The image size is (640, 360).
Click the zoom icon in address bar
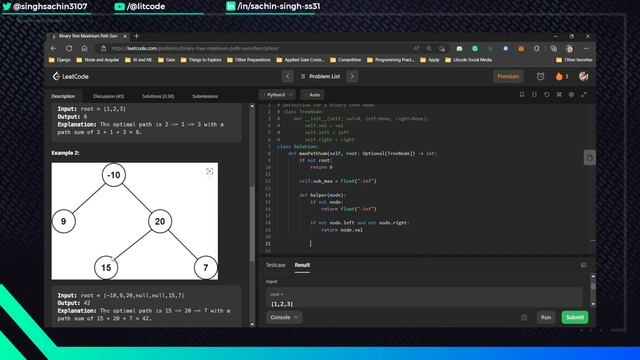point(429,48)
